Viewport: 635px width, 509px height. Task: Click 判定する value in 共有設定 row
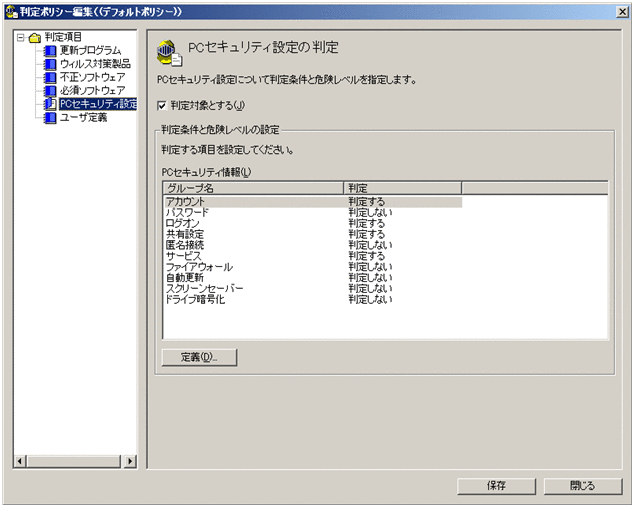point(367,234)
